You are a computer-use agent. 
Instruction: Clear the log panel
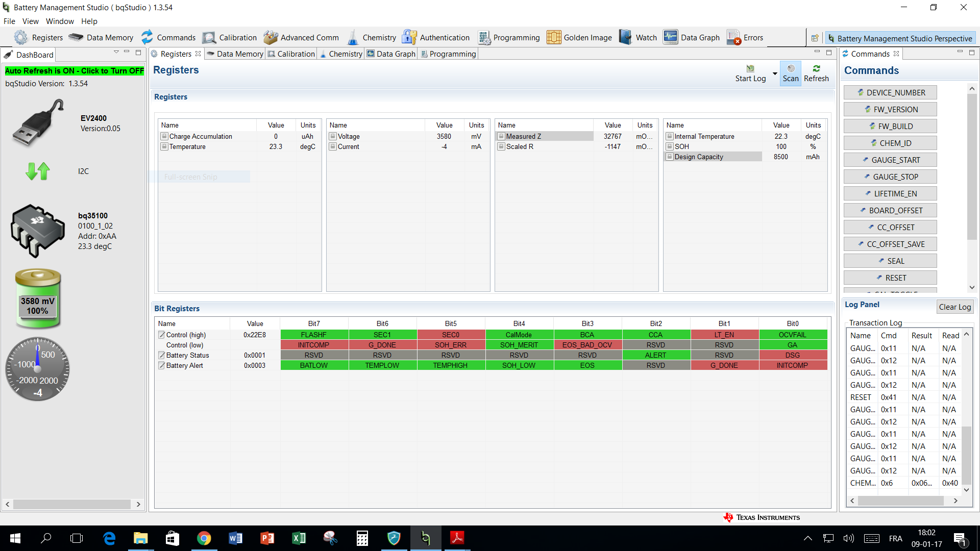(954, 307)
